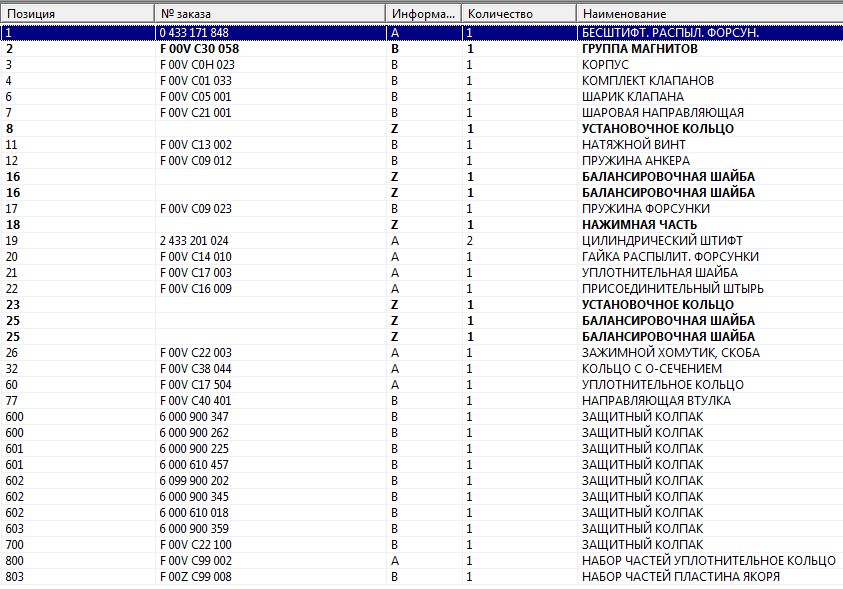The height and width of the screenshot is (589, 843).
Task: Select the highlighted БЕСШТИФТ. РАСПЫЛ. ФОРСУН. row
Action: 670,33
